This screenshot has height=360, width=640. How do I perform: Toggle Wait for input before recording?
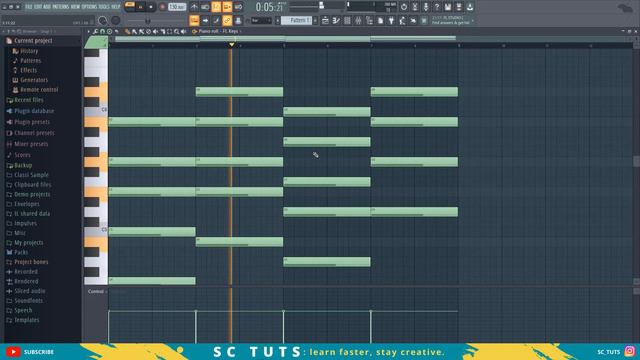tap(205, 7)
